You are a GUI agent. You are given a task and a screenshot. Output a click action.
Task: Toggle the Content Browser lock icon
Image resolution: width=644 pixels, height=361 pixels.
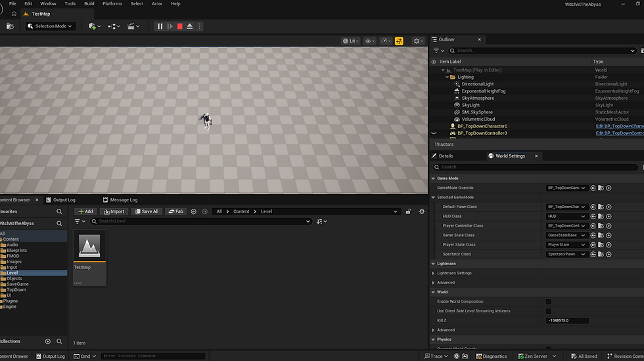coord(408,211)
